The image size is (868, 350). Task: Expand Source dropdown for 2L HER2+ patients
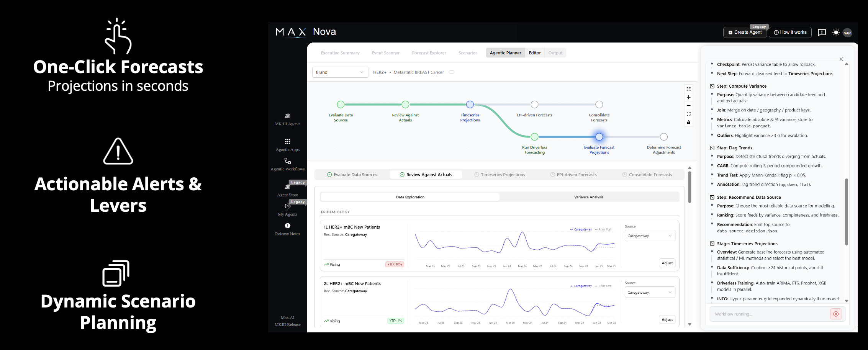[650, 293]
